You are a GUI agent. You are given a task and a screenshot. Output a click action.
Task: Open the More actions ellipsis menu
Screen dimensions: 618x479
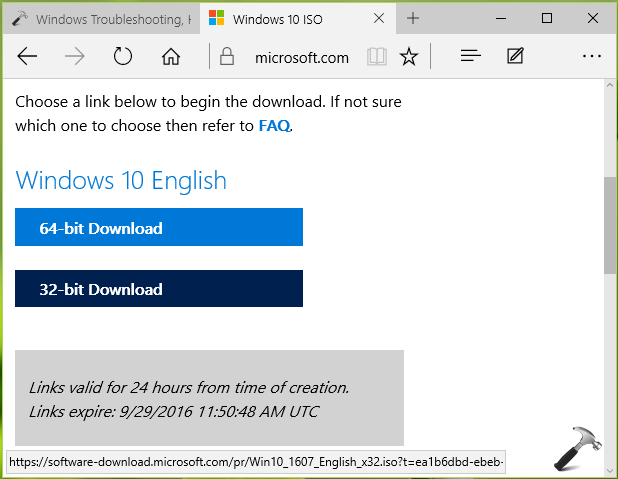tap(592, 56)
